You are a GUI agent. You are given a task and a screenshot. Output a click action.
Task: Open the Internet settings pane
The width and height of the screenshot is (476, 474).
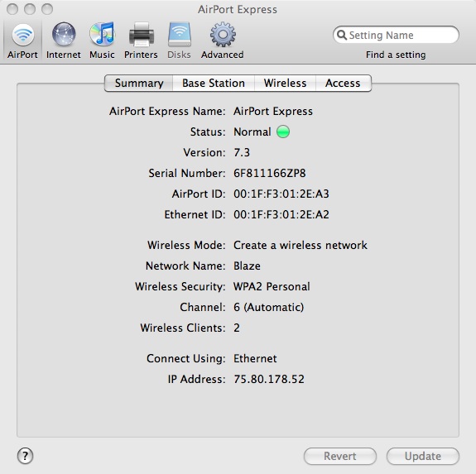click(64, 40)
